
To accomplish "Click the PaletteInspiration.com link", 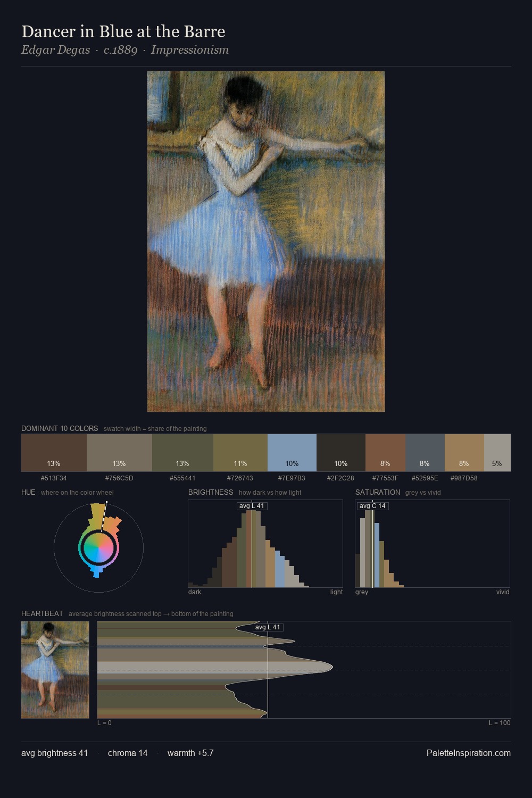I will (x=469, y=753).
